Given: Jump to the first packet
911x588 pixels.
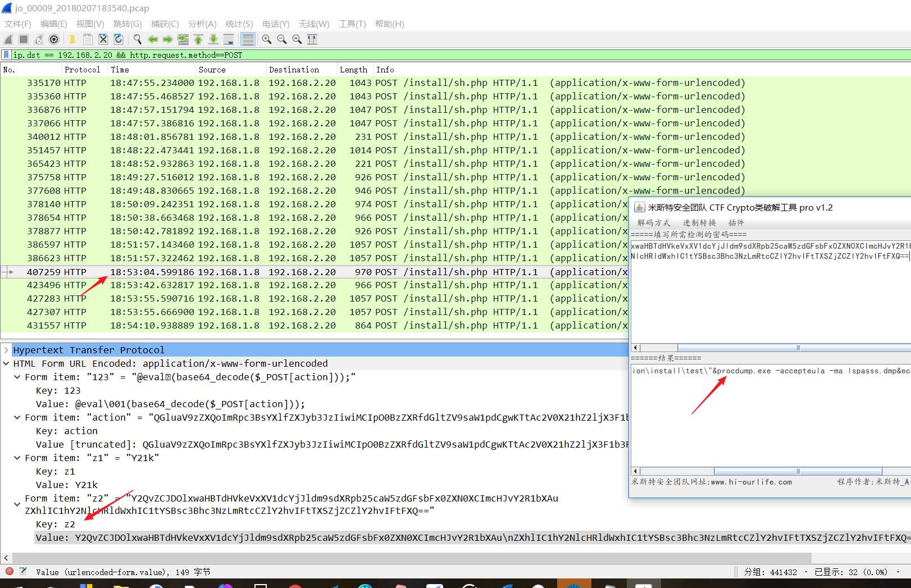Looking at the screenshot, I should [x=198, y=39].
